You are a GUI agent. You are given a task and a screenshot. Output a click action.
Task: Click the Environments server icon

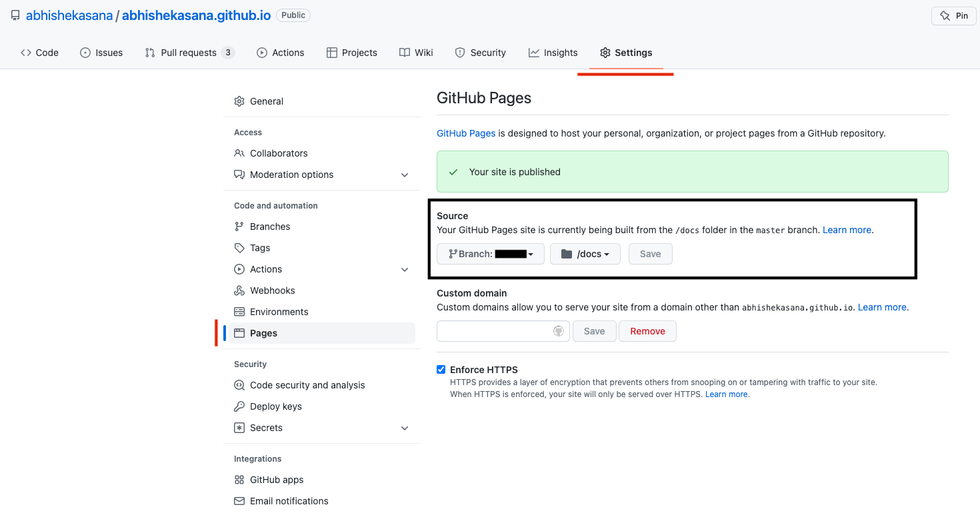[x=239, y=312]
